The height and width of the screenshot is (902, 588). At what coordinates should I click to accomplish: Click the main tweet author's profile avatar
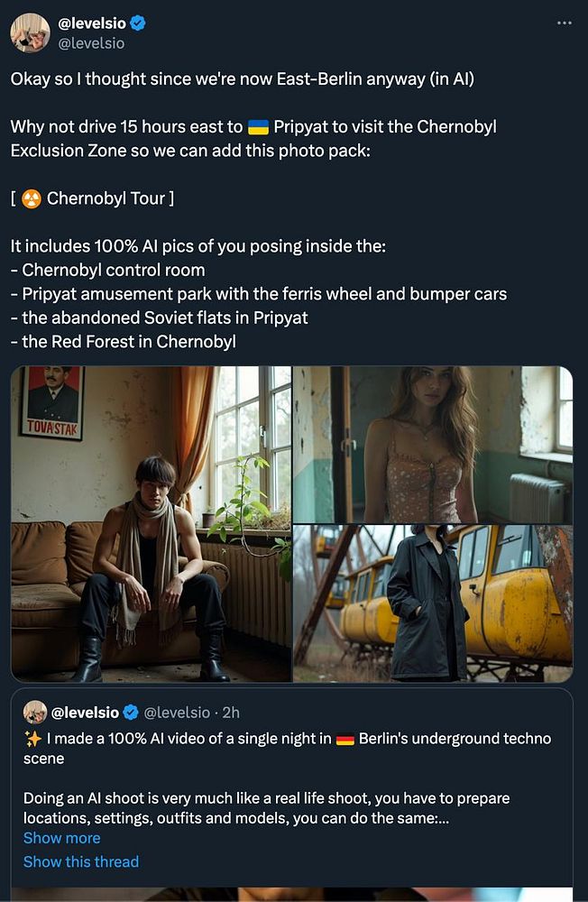pyautogui.click(x=30, y=32)
